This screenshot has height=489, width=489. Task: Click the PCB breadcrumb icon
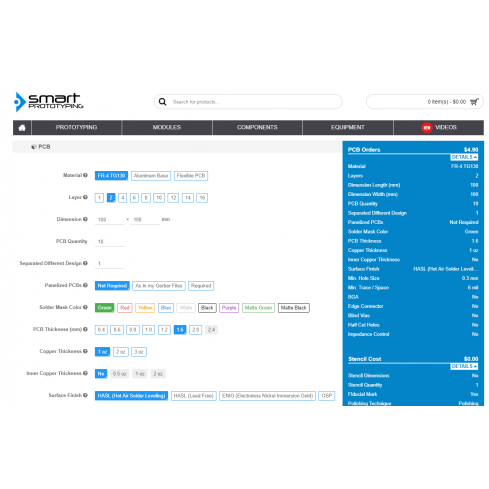34,147
